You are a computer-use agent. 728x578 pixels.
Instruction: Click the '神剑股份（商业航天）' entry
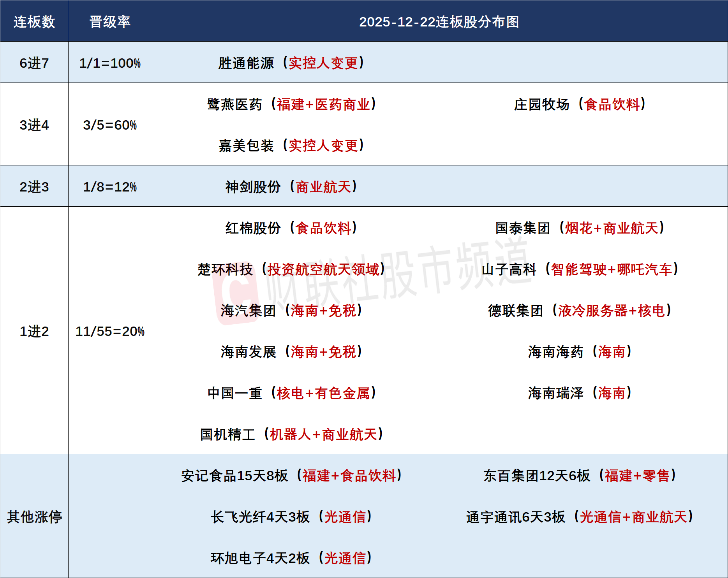pyautogui.click(x=291, y=187)
